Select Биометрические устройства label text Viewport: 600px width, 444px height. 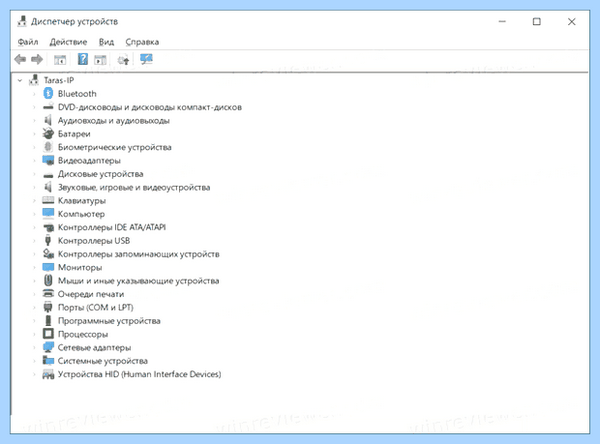[114, 147]
